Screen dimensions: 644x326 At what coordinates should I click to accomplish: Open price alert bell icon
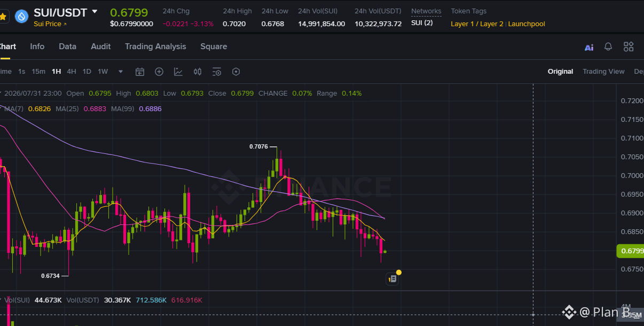[x=608, y=46]
